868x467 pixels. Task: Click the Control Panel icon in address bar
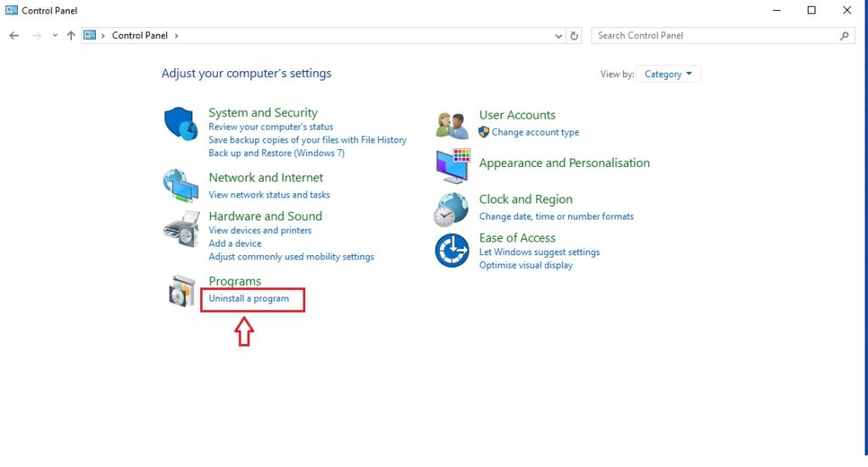point(90,35)
